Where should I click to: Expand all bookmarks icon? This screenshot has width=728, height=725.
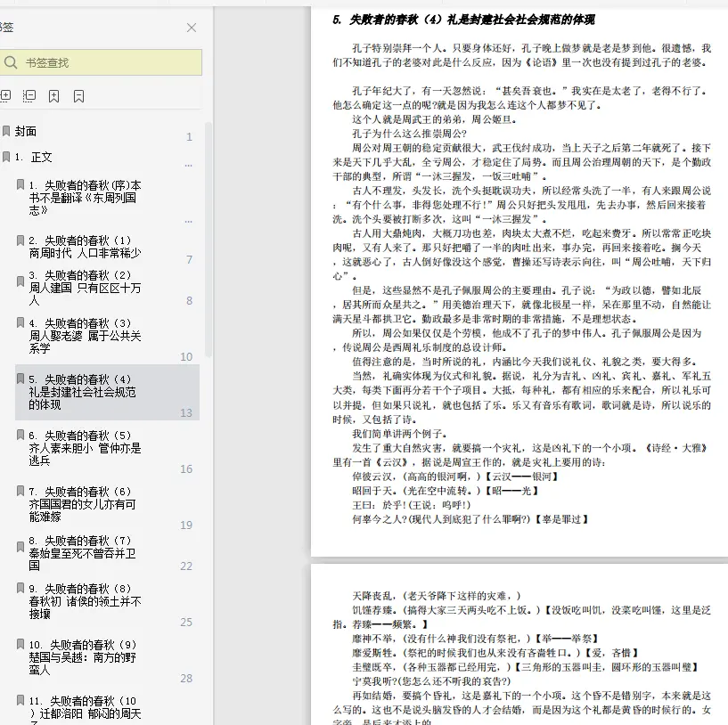[x=5, y=96]
